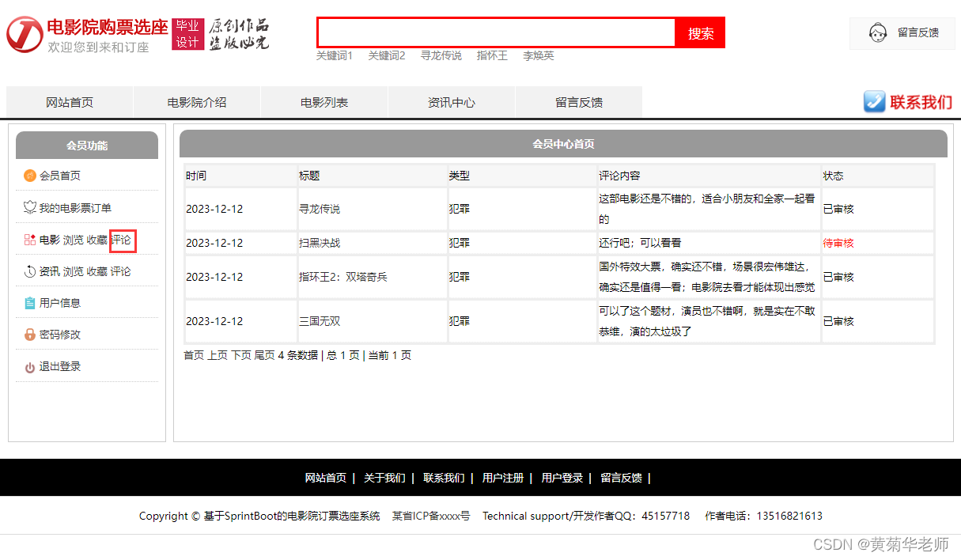The width and height of the screenshot is (961, 560).
Task: Click the blue phone icon for 联系我们
Action: point(874,102)
